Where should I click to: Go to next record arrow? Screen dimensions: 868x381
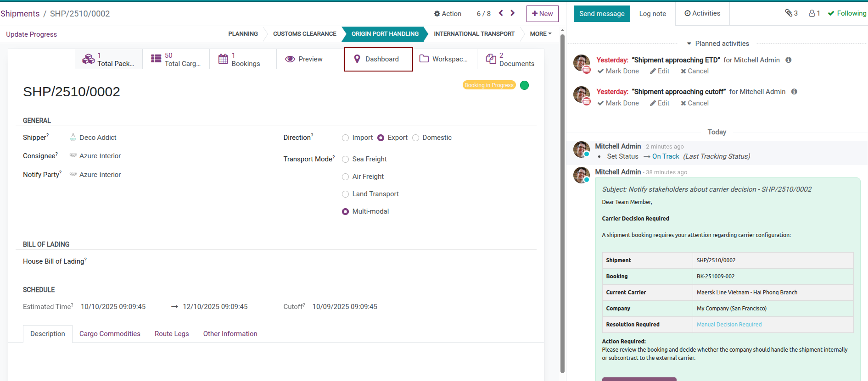coord(513,13)
